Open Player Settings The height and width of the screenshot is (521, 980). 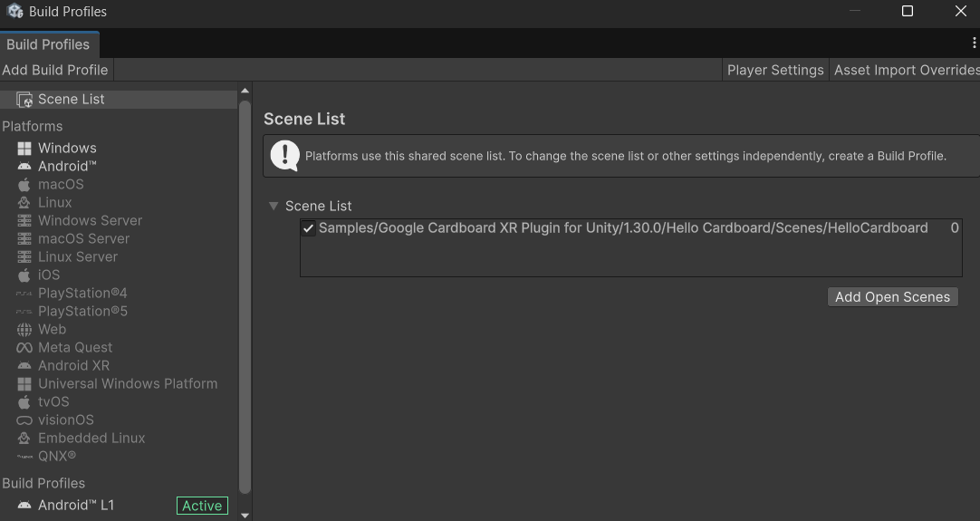[x=775, y=70]
